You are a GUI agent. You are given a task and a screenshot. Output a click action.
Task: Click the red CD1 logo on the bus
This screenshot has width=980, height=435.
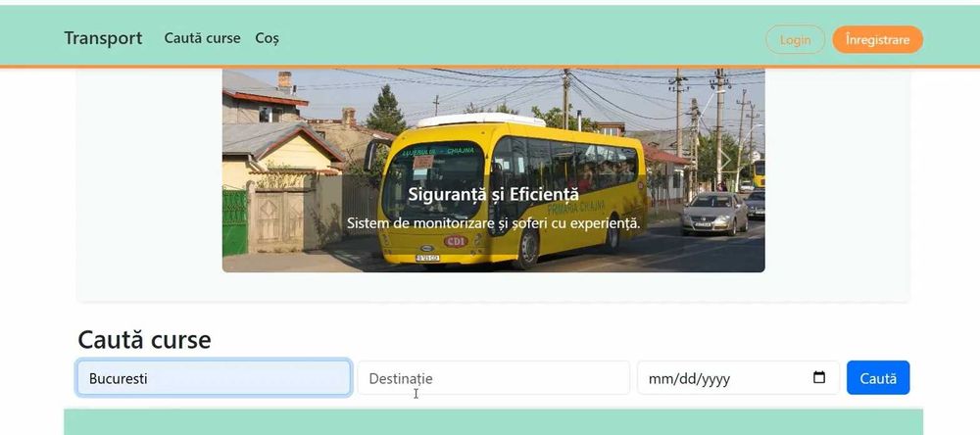coord(456,241)
